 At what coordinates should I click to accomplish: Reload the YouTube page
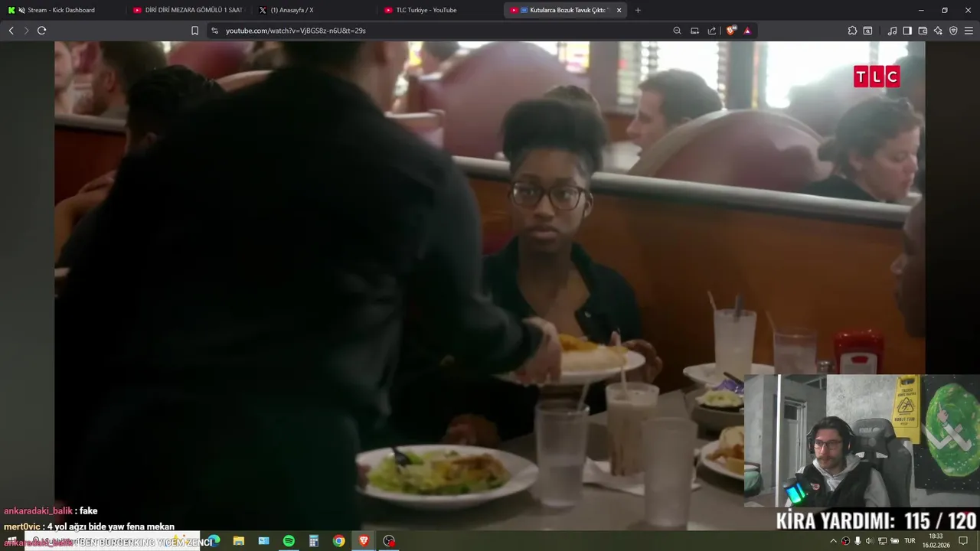42,31
